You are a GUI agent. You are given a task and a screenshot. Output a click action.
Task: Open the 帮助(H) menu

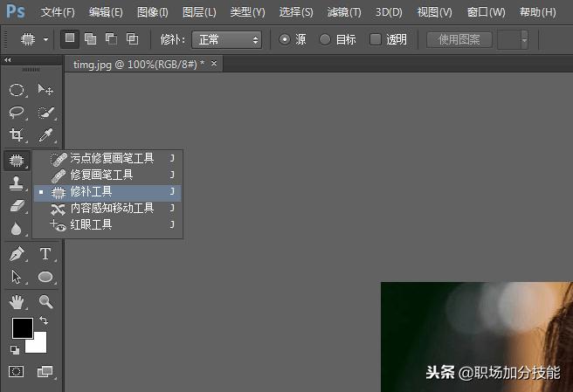point(537,12)
